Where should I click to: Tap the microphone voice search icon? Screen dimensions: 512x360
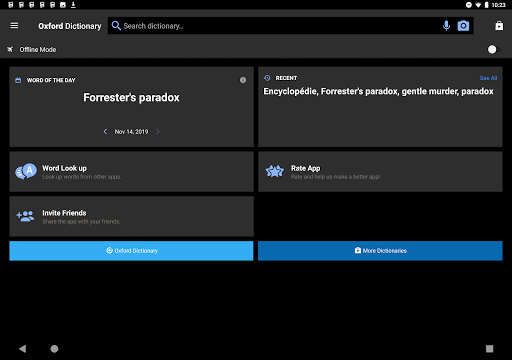[446, 26]
